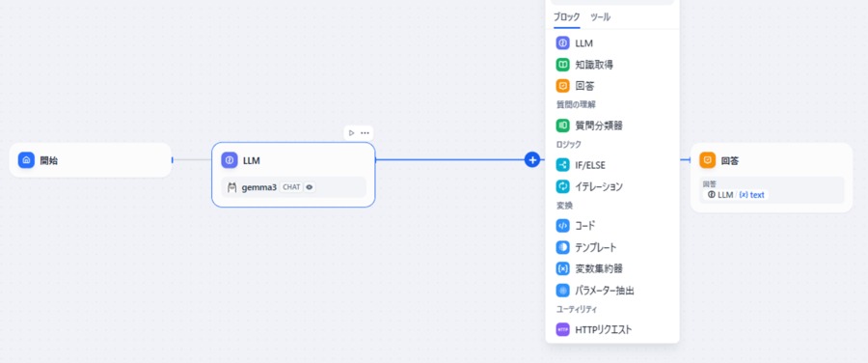The image size is (868, 363).
Task: Click the eye icon beside gemma3 CHAT
Action: click(310, 187)
